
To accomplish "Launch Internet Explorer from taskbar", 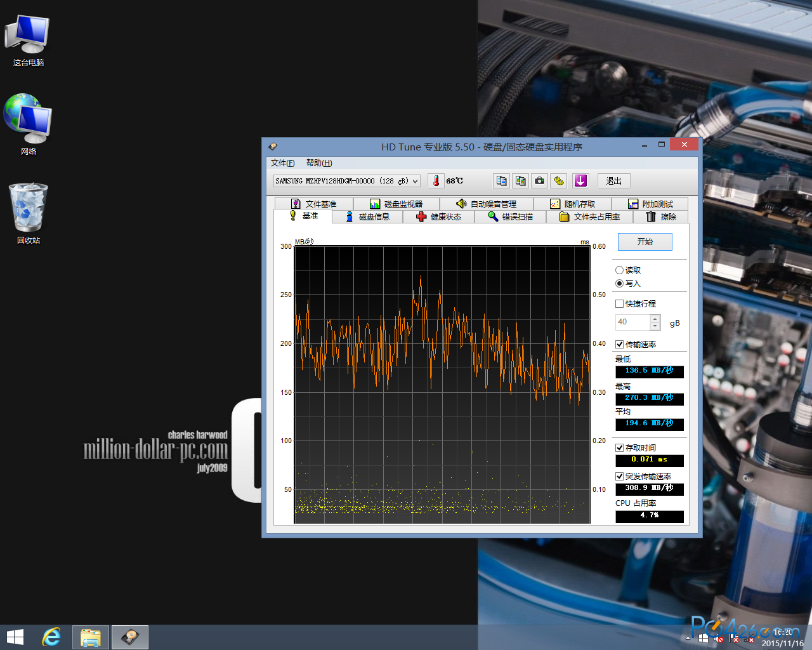I will pos(51,637).
